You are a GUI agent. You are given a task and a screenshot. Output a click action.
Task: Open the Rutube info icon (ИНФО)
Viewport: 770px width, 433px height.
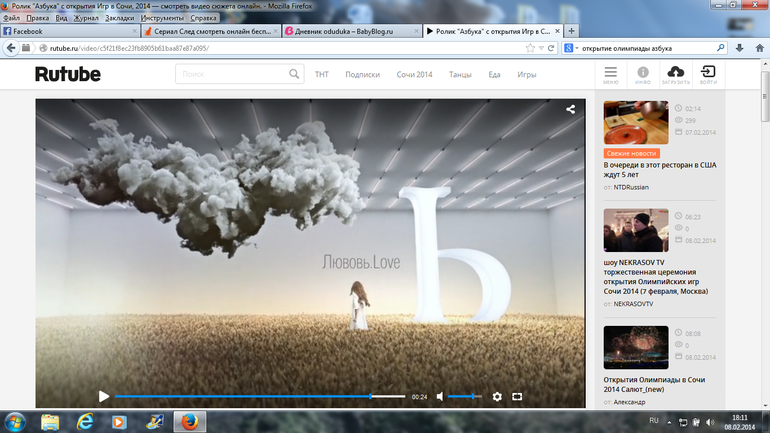pyautogui.click(x=643, y=75)
